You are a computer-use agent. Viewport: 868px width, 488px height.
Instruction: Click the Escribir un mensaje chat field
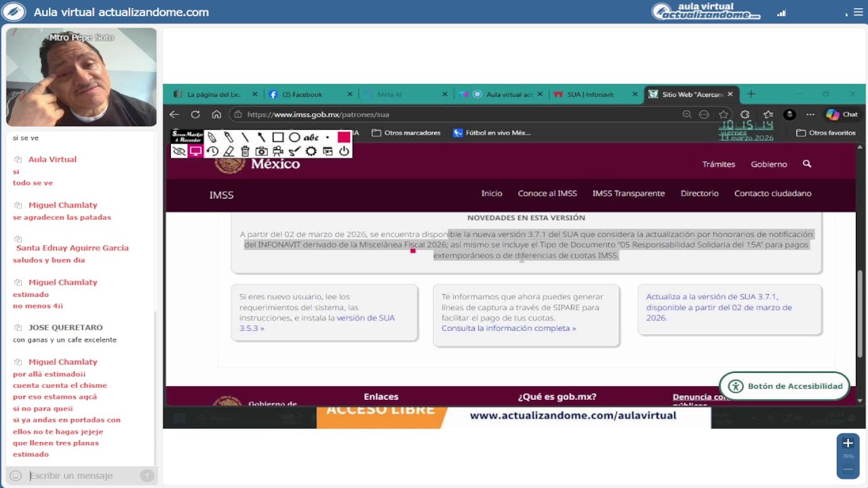[x=81, y=476]
